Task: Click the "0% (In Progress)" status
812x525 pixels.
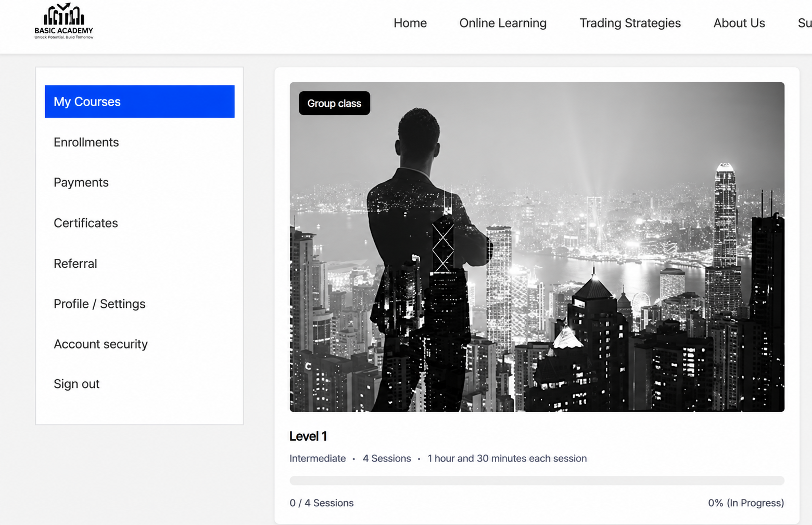Action: [746, 503]
